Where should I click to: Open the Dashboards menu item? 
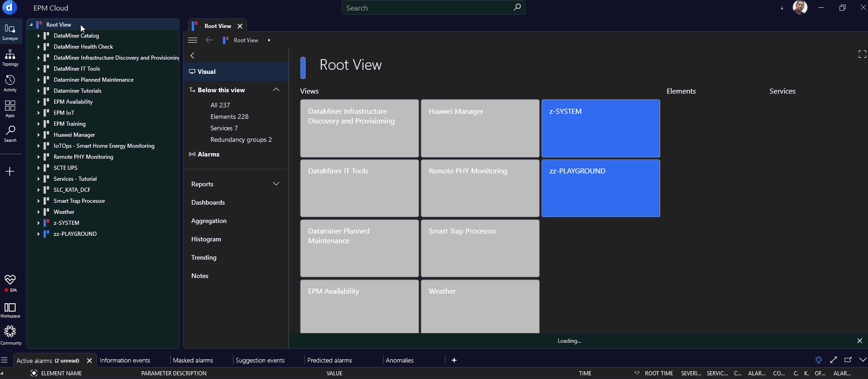click(208, 202)
